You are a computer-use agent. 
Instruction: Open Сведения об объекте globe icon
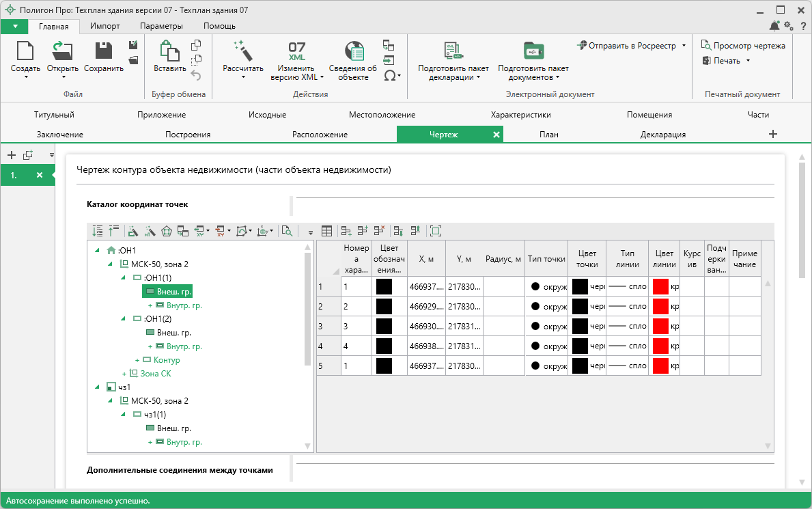353,51
